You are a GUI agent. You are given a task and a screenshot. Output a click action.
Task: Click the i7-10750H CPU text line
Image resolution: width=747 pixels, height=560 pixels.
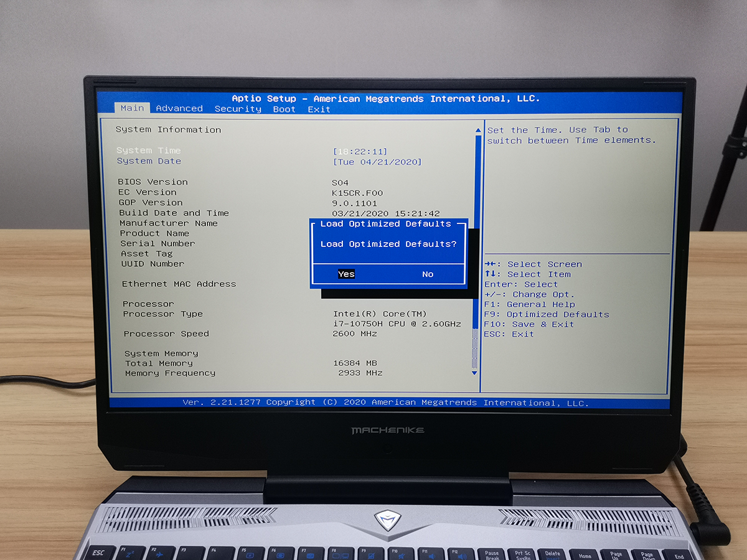[397, 324]
